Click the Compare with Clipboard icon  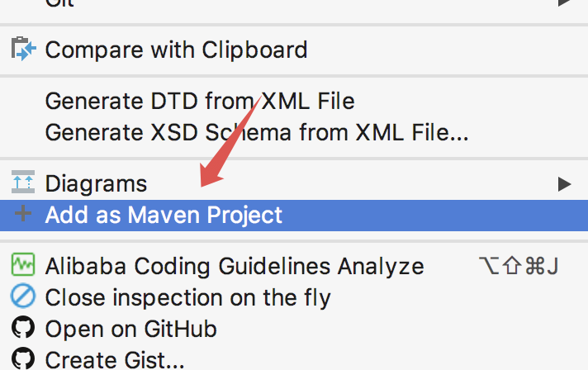tap(23, 50)
